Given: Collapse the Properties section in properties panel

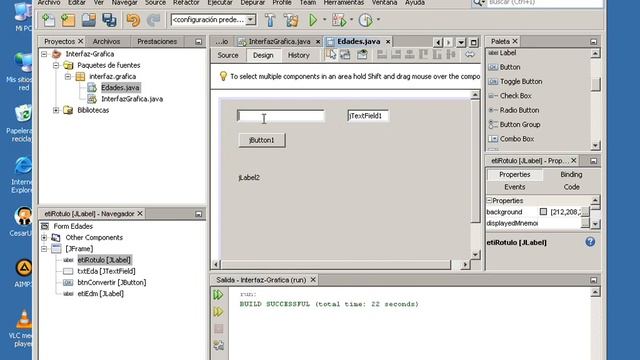Looking at the screenshot, I should 489,200.
